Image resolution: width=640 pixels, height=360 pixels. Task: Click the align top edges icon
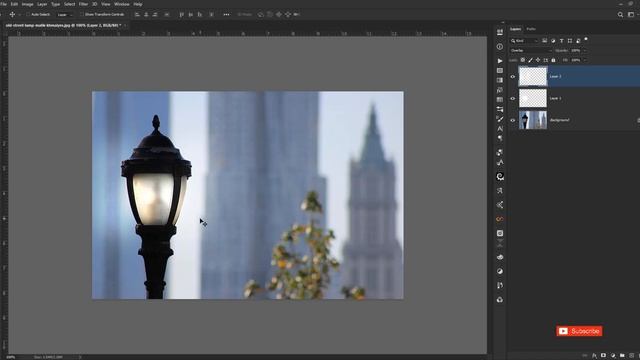182,14
